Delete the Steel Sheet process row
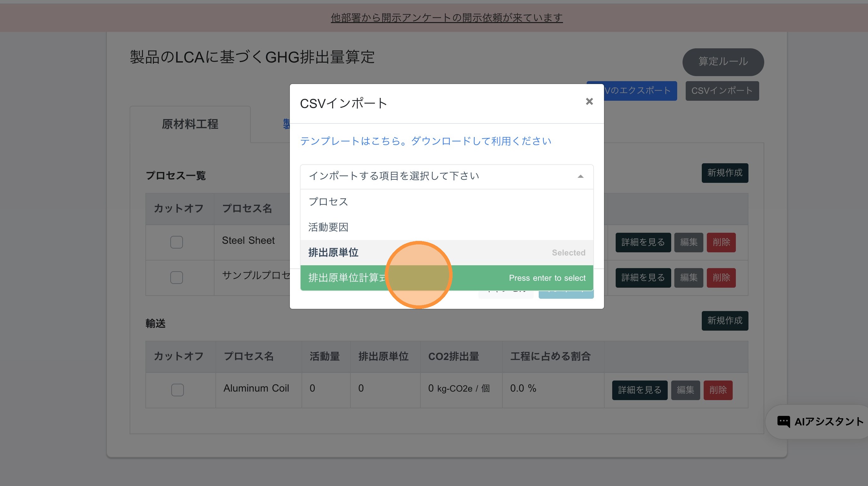The height and width of the screenshot is (486, 868). tap(721, 243)
